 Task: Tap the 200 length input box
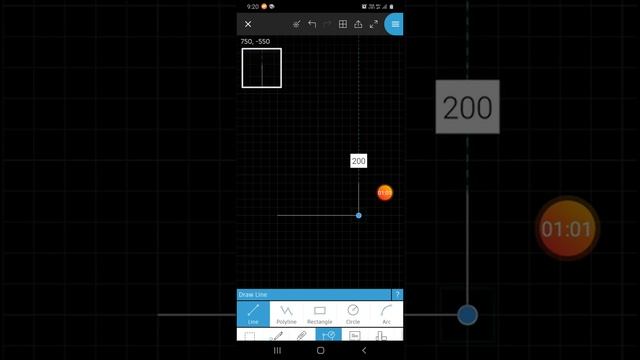click(358, 161)
